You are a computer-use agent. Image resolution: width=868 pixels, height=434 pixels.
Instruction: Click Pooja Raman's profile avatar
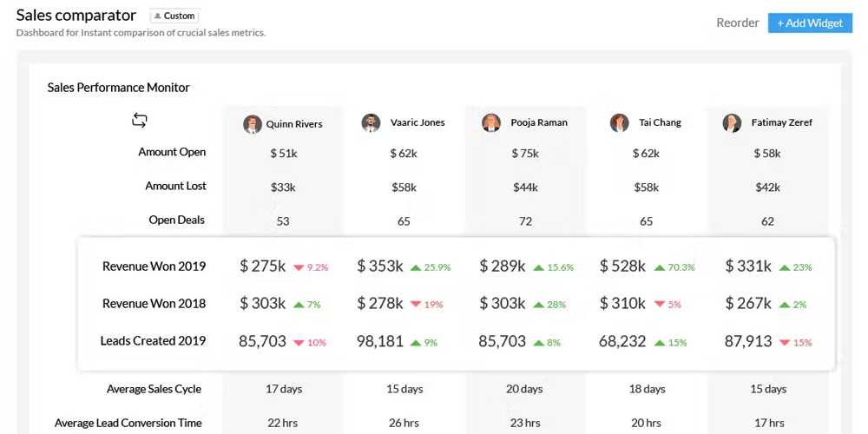(x=491, y=122)
